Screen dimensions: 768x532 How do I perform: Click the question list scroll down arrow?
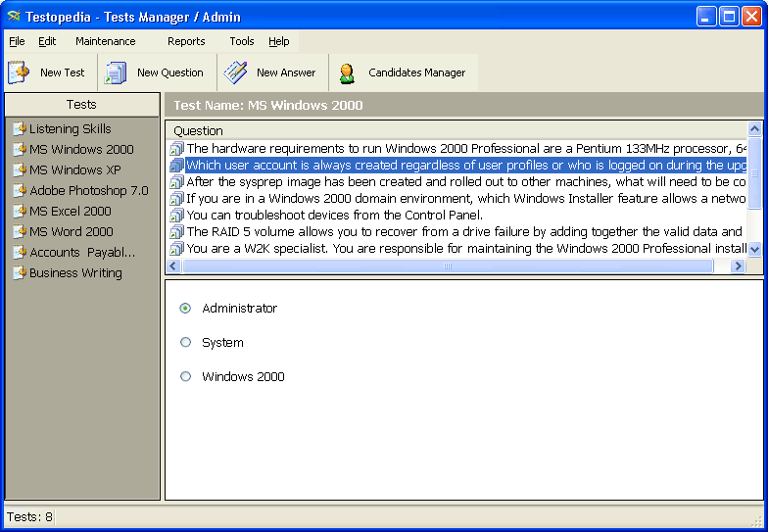(754, 249)
